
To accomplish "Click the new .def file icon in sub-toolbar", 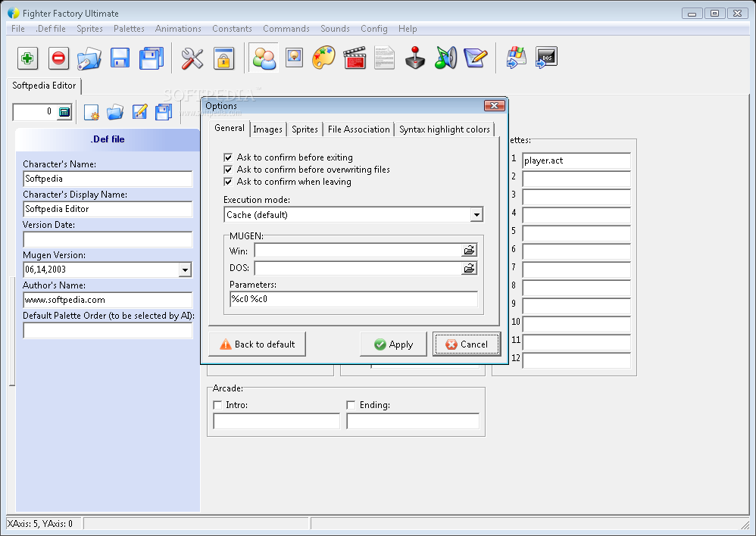I will 91,112.
